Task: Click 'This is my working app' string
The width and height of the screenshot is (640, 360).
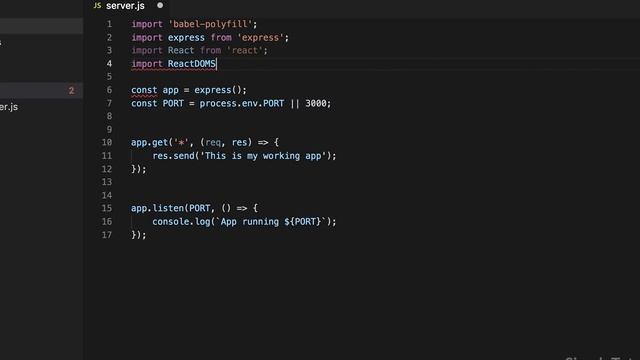Action: click(x=263, y=156)
